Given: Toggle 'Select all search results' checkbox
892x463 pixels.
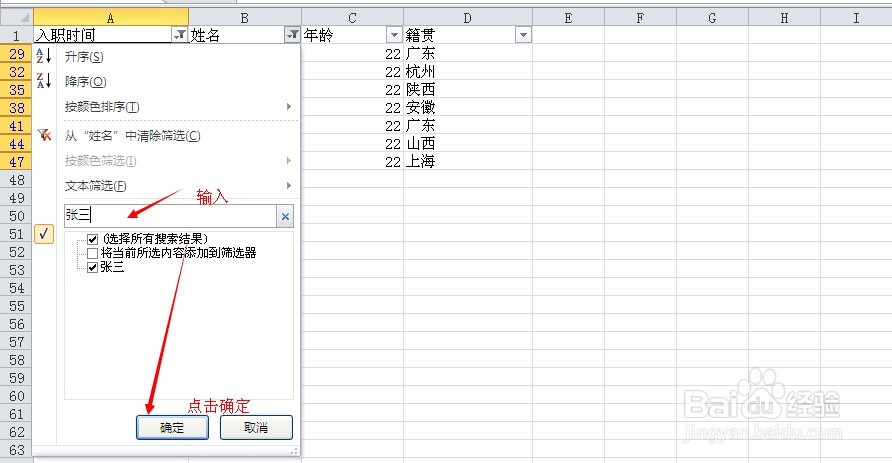Looking at the screenshot, I should [93, 239].
